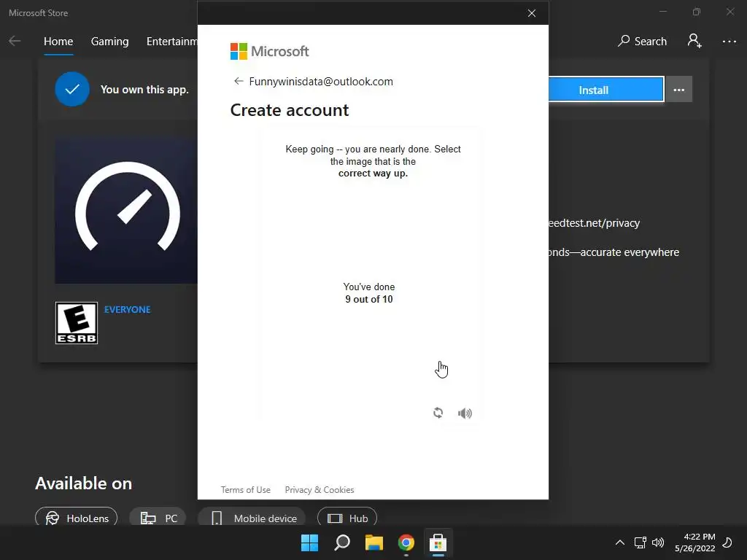The height and width of the screenshot is (560, 747).
Task: Open Privacy & Cookies link
Action: (320, 489)
